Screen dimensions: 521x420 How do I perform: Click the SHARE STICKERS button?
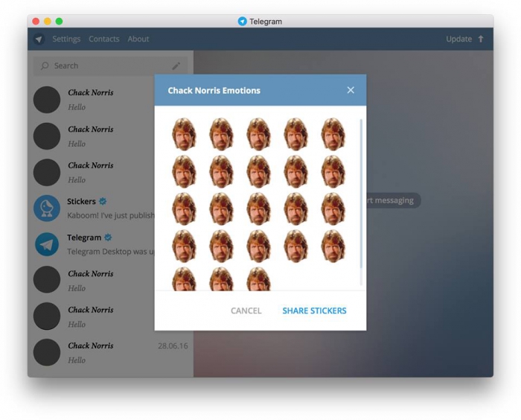pos(314,311)
